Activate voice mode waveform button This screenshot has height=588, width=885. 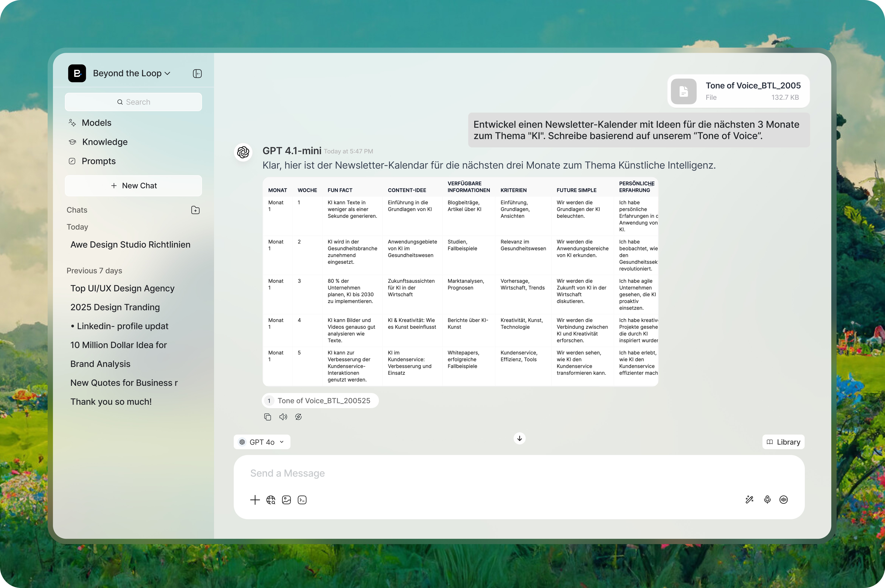click(x=784, y=500)
